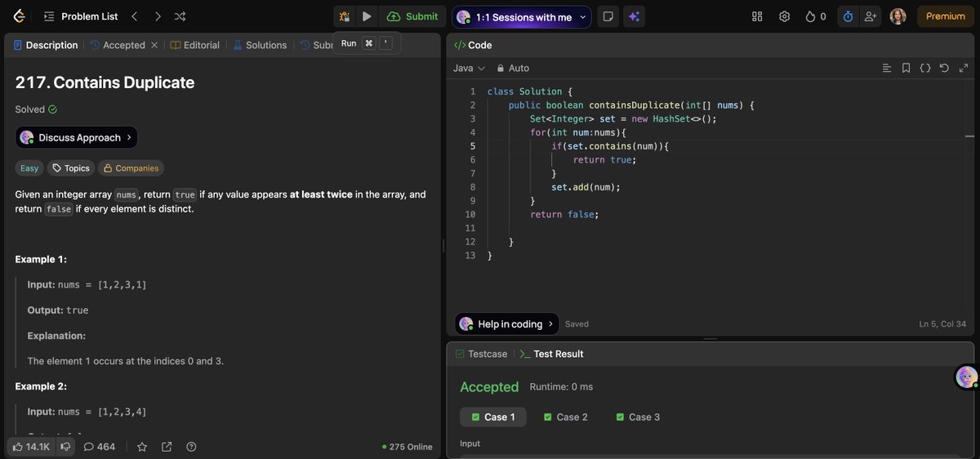Close the Accepted tab
The image size is (980, 459).
pos(154,45)
